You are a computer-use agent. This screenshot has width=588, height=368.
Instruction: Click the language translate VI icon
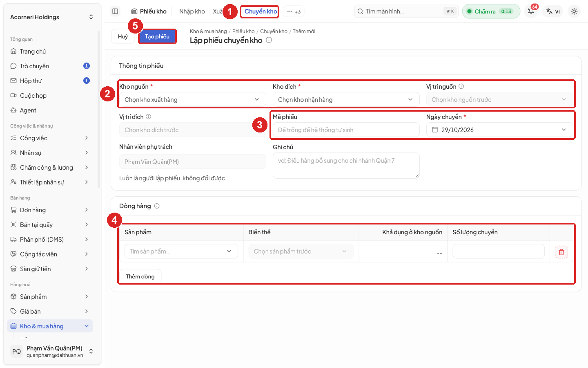pyautogui.click(x=553, y=11)
